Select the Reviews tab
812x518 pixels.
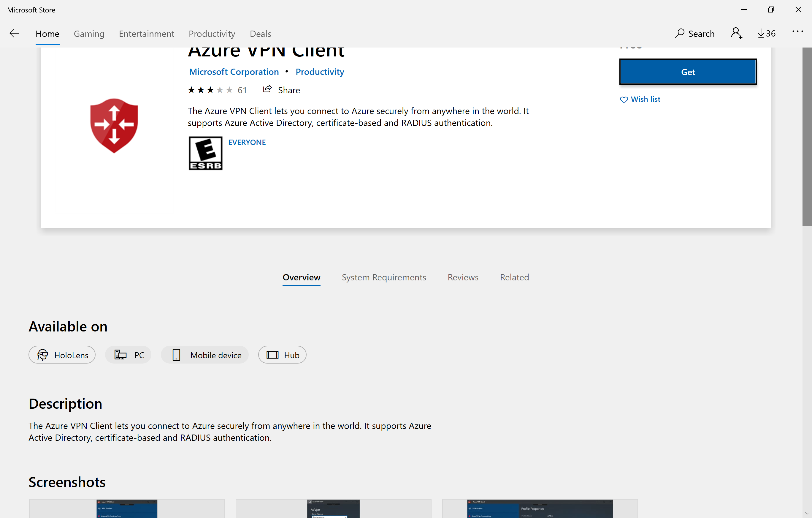point(463,277)
